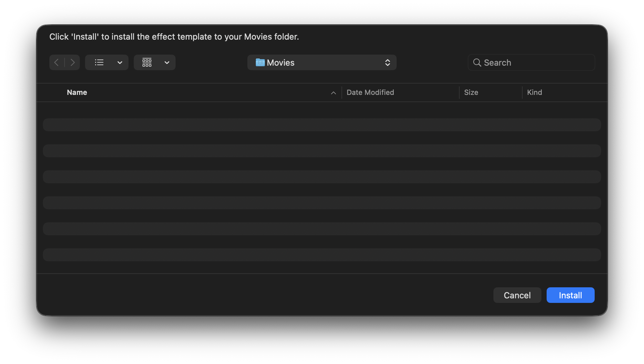Click the up-down arrows on Movies popup
Image resolution: width=644 pixels, height=364 pixels.
[x=388, y=63]
